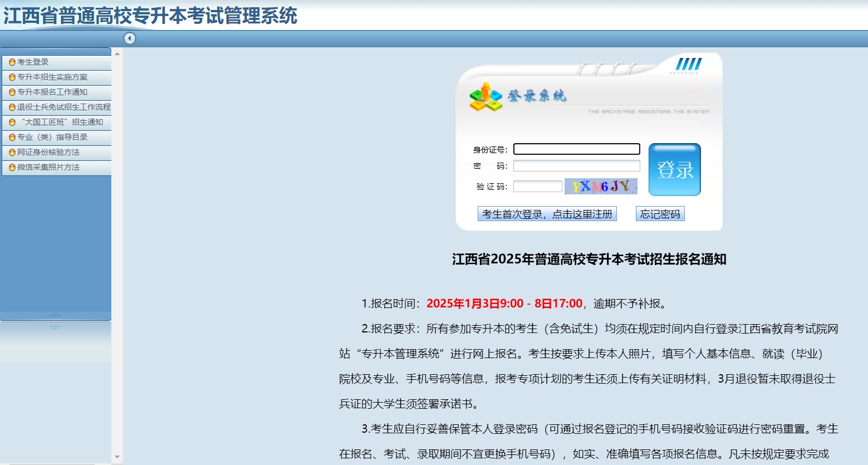Click the sidebar scrollbar up arrow

click(x=117, y=54)
